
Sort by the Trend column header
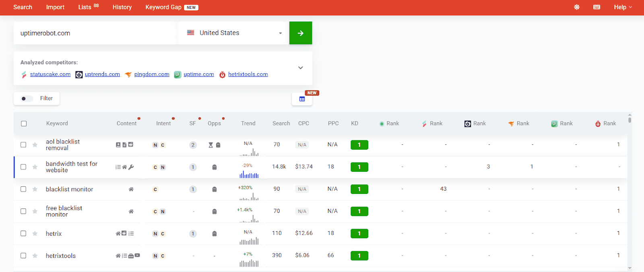click(x=248, y=124)
